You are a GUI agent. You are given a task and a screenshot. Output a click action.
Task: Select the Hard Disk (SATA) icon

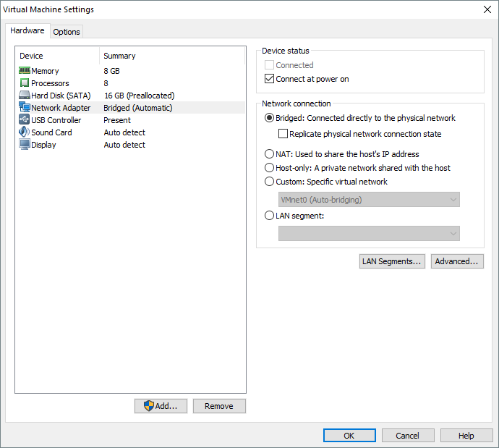tap(24, 96)
